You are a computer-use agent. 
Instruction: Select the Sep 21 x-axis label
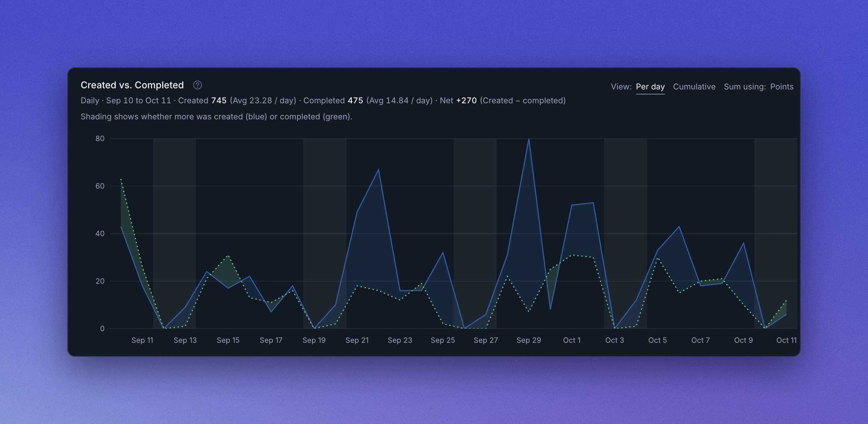(357, 340)
